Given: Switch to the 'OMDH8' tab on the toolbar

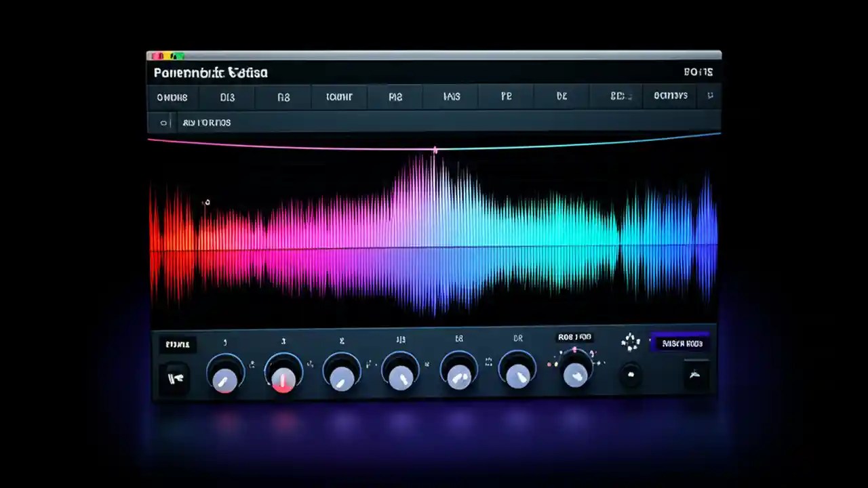Looking at the screenshot, I should (172, 97).
